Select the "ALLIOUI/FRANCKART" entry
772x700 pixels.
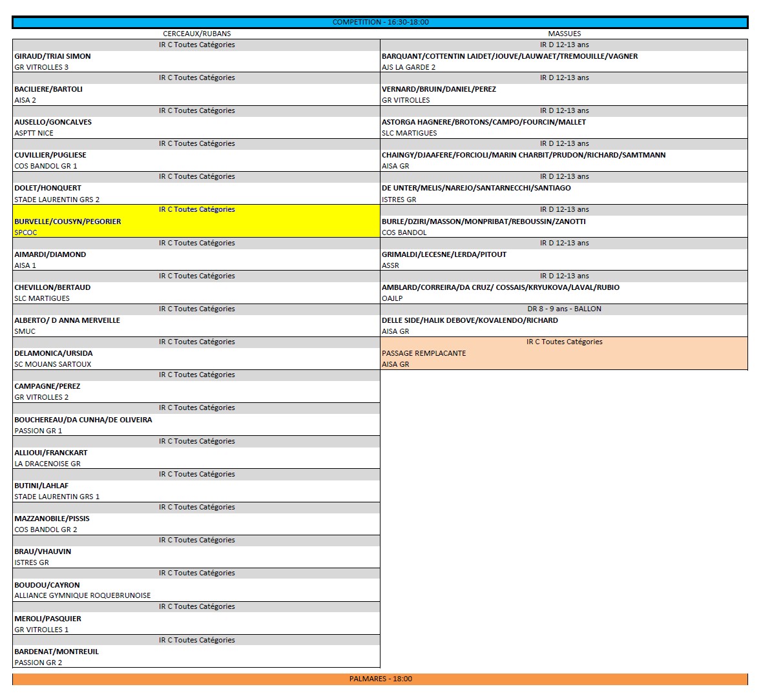click(51, 453)
